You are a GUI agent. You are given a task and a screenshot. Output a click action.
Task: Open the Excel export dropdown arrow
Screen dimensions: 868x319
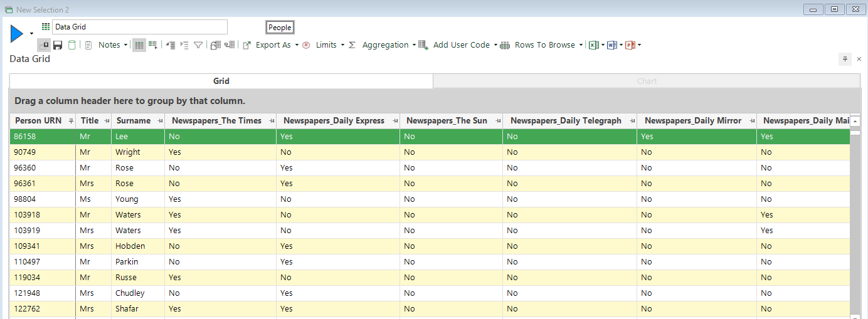pyautogui.click(x=603, y=45)
